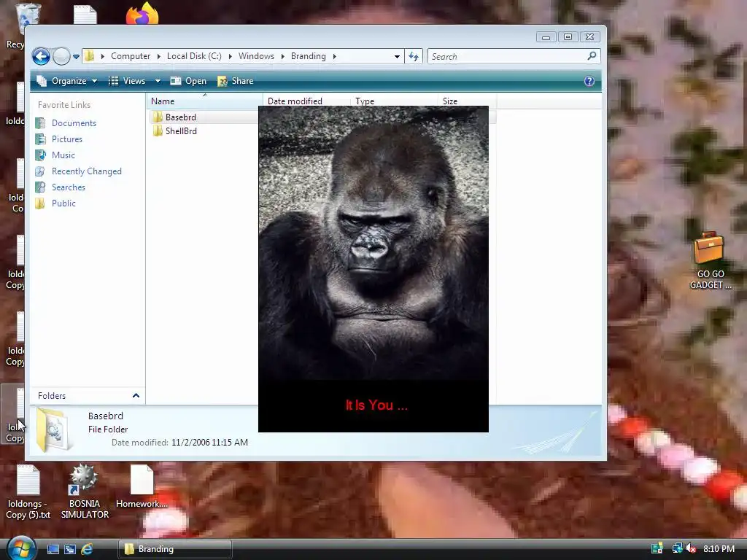
Task: Open Pictures favorite link
Action: coord(59,139)
